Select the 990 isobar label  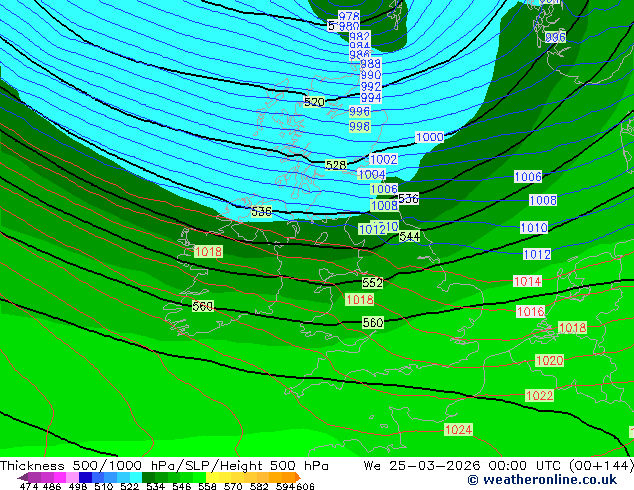point(371,75)
